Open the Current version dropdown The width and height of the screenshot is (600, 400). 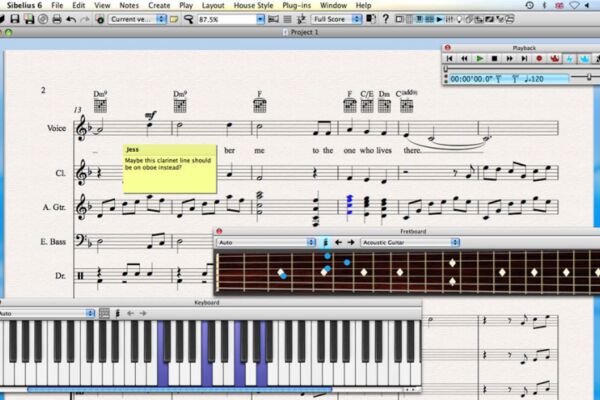click(137, 19)
